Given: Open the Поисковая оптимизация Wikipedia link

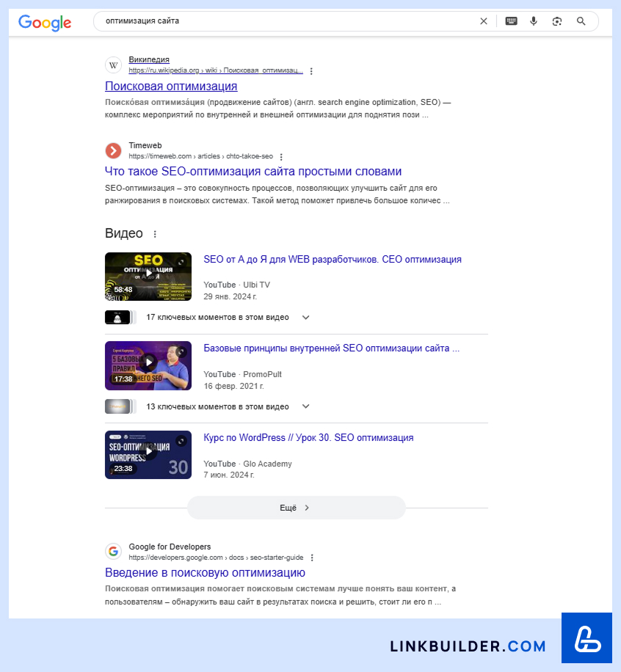Looking at the screenshot, I should [x=171, y=86].
